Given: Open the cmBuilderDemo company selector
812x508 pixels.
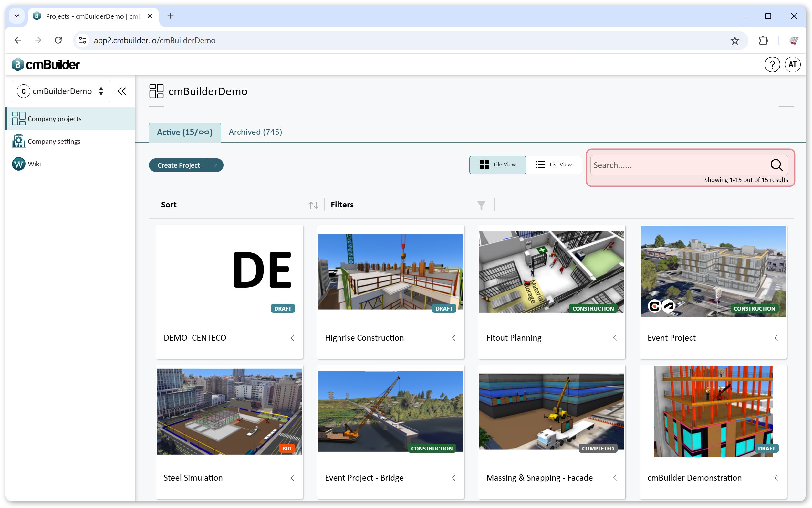Looking at the screenshot, I should 61,91.
